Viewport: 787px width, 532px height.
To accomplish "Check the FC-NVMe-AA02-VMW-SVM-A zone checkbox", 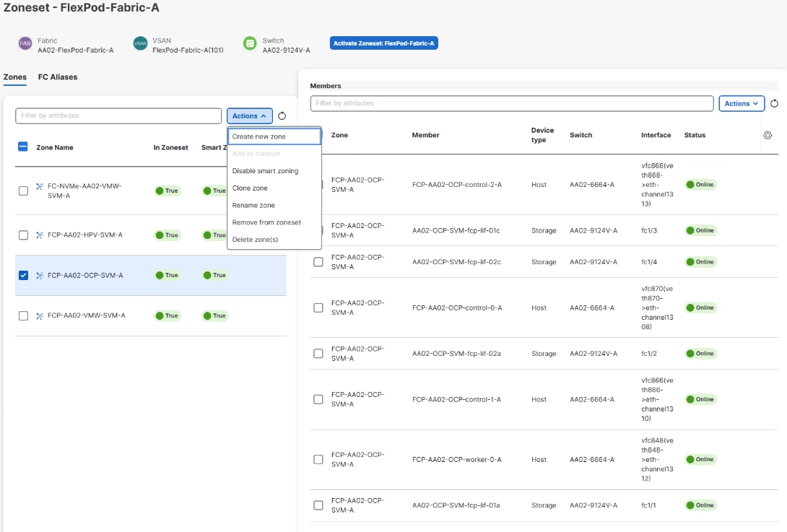I will 23,191.
